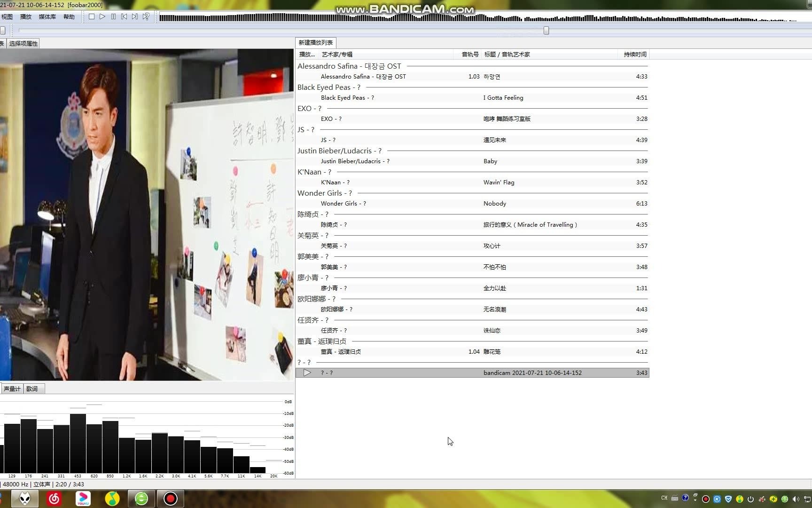Select the playing track bandicam 2021-07-21 10-06-14-152
This screenshot has height=508, width=812.
(472, 373)
